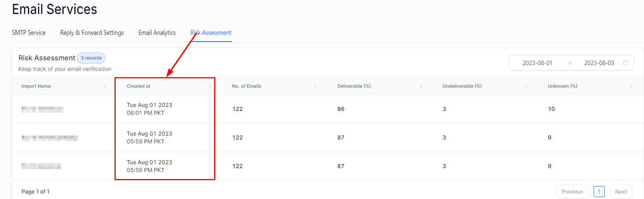Select page 1 in pagination
Viewport: 644px width, 199px height.
pyautogui.click(x=599, y=192)
